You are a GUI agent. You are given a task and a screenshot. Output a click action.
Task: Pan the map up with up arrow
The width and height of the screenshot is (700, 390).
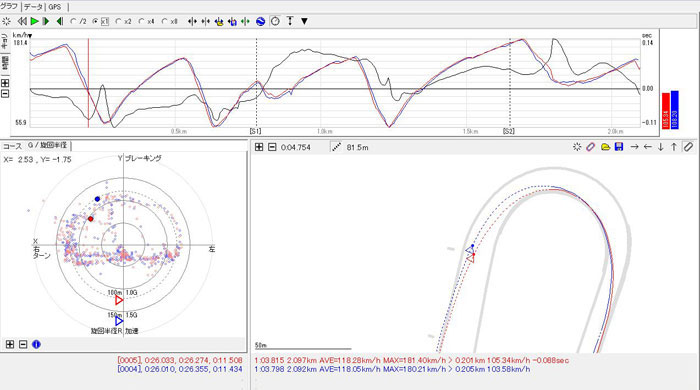tap(674, 147)
